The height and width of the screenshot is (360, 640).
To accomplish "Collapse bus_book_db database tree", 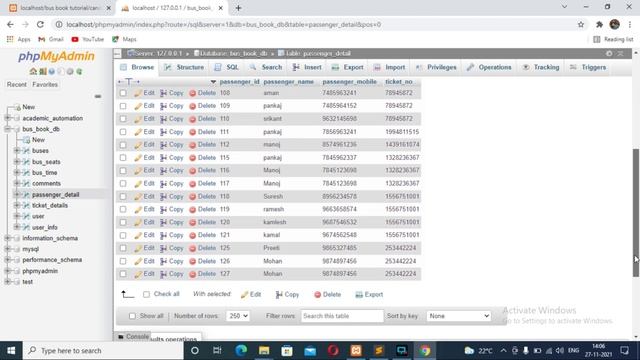I will tap(8, 129).
